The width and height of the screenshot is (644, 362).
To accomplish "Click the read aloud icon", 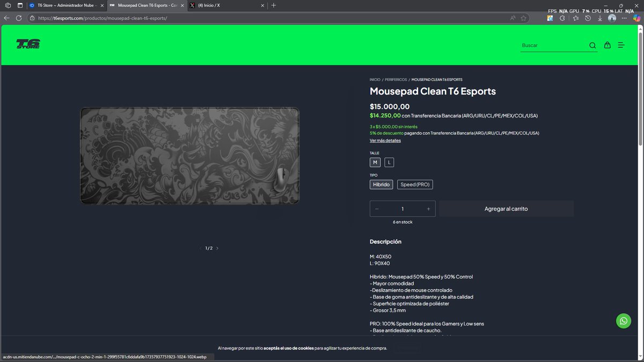I will (x=513, y=18).
